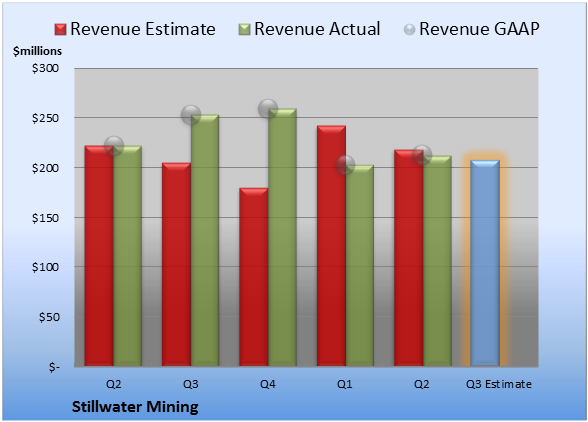Select the red Q1 estimate bar
The image size is (588, 422).
coord(332,246)
